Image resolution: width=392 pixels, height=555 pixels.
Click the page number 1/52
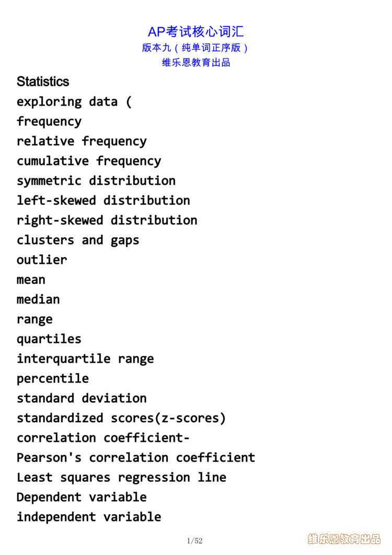[x=195, y=541]
